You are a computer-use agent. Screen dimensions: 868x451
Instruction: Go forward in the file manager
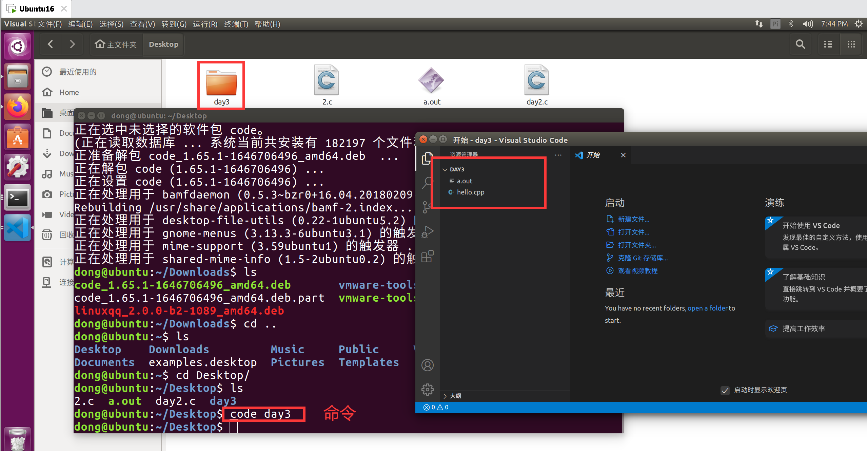pyautogui.click(x=72, y=44)
